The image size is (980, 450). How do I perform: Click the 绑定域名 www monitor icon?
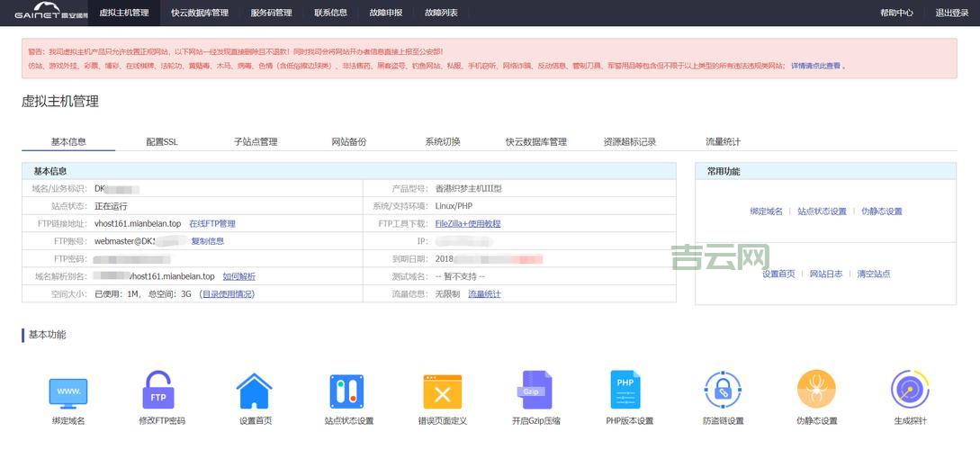click(68, 393)
